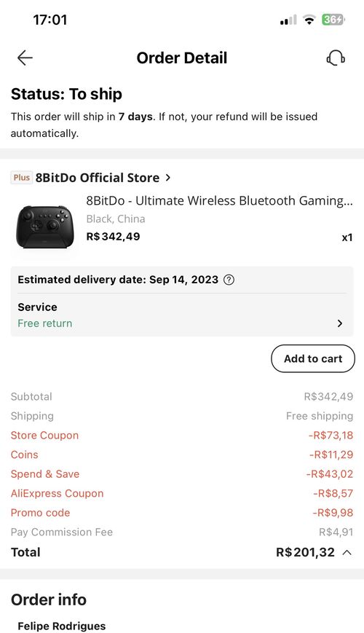The width and height of the screenshot is (364, 633).
Task: Open the 8BitDo Ultimate Wireless product title
Action: click(220, 200)
